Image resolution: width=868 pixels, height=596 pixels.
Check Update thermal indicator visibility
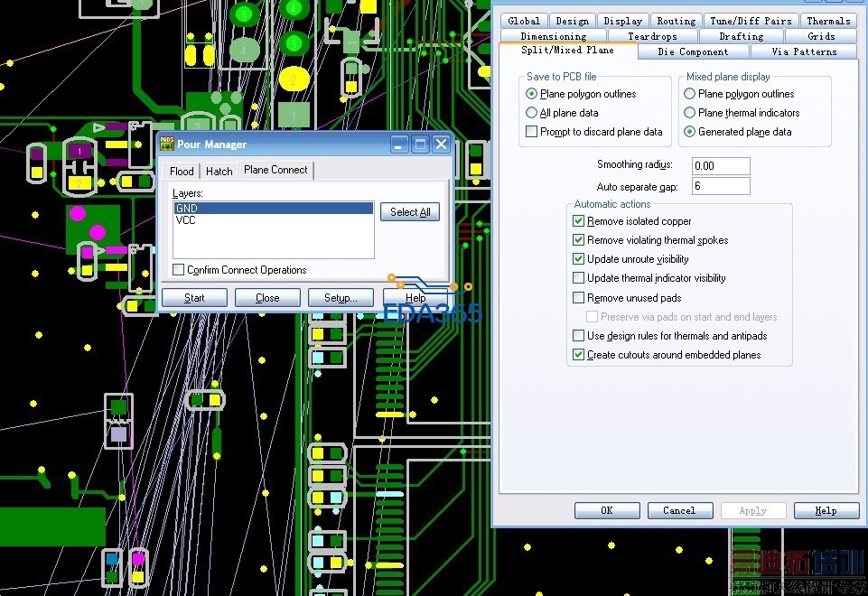579,278
